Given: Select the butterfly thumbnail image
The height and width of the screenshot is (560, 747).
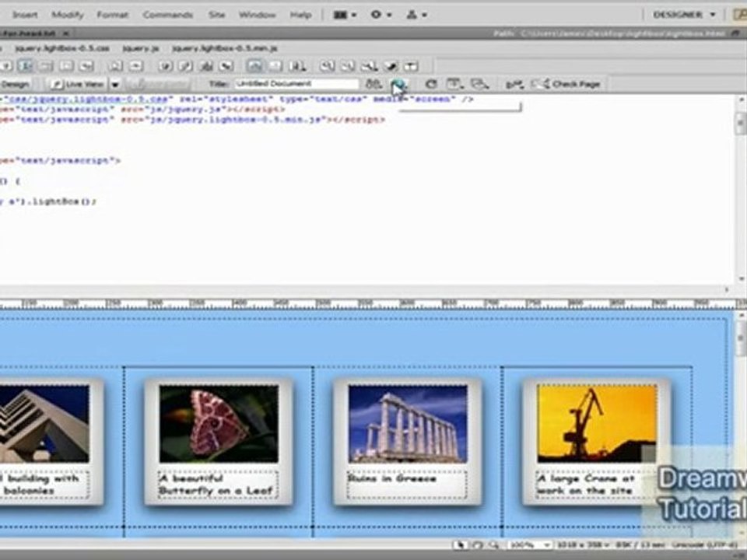Looking at the screenshot, I should click(219, 423).
